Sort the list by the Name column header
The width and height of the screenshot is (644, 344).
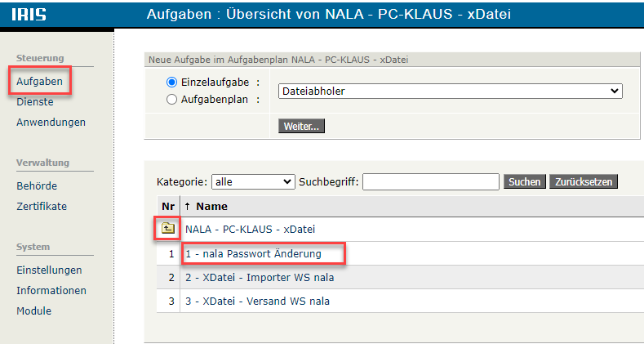tap(211, 207)
